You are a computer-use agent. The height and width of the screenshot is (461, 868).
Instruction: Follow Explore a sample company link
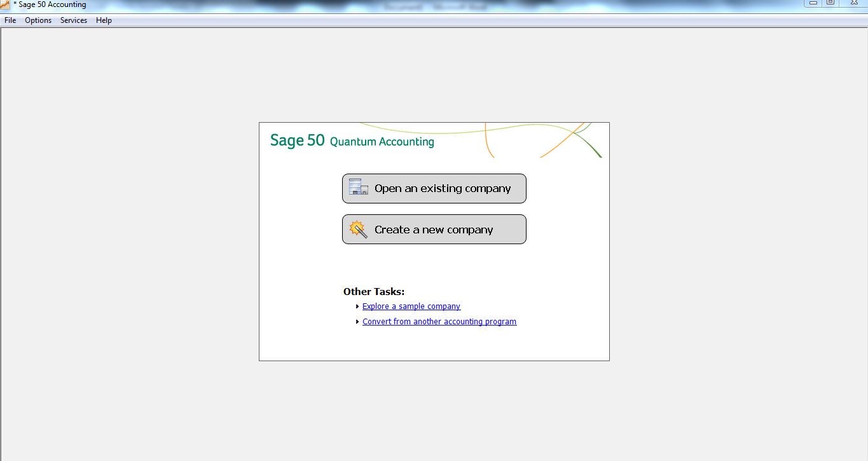pyautogui.click(x=411, y=306)
